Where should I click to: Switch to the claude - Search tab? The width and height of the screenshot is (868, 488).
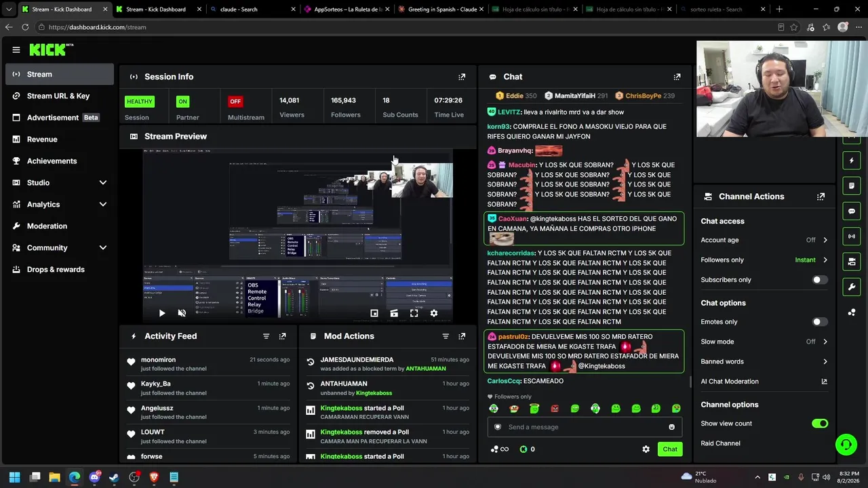tap(253, 9)
